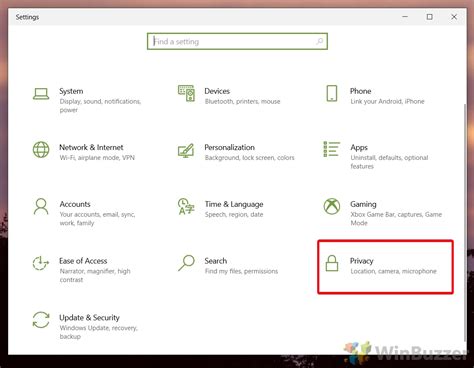Go to the Ease of Access heading
This screenshot has width=474, height=368.
coord(83,261)
